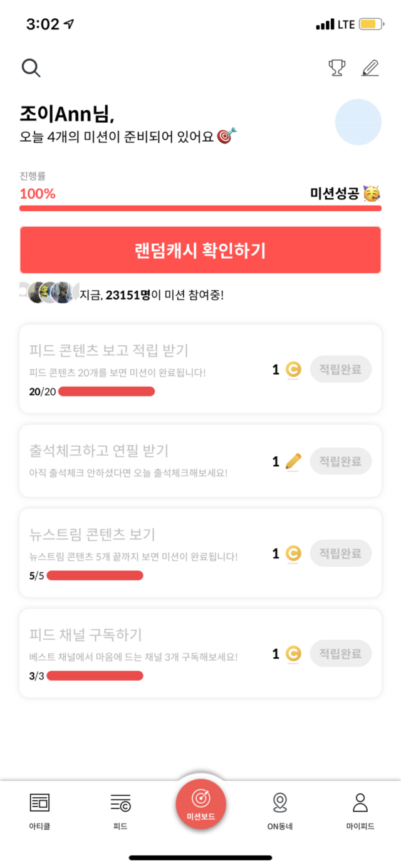Click the coin icon on 피드 채널 구독하기
401x868 pixels.
[293, 654]
